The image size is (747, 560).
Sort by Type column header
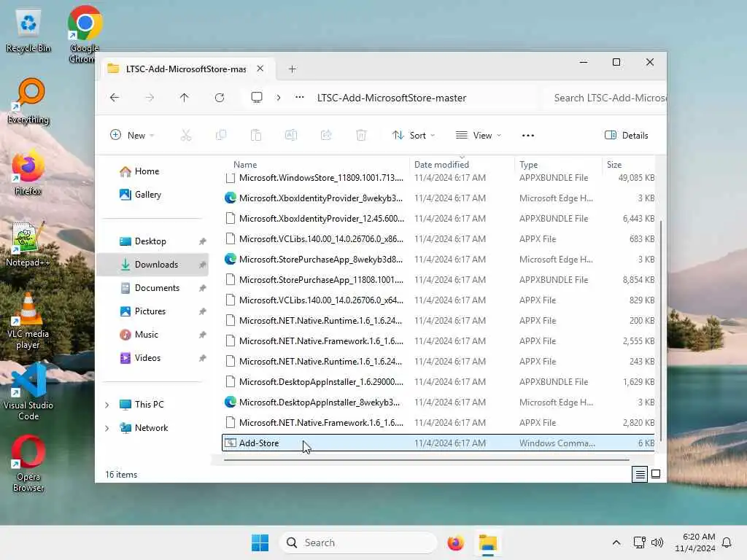(x=528, y=164)
